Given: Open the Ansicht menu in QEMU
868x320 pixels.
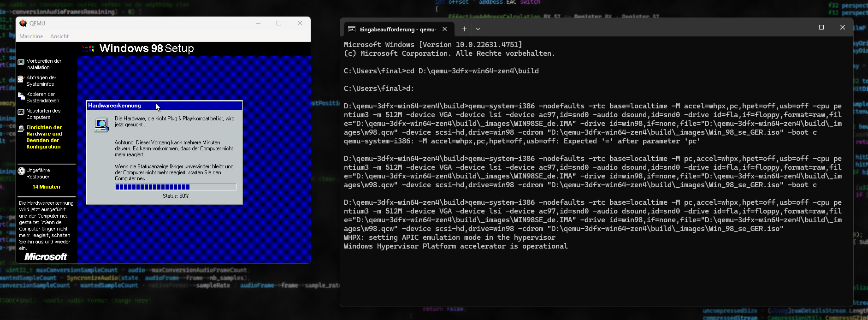Looking at the screenshot, I should pos(59,36).
